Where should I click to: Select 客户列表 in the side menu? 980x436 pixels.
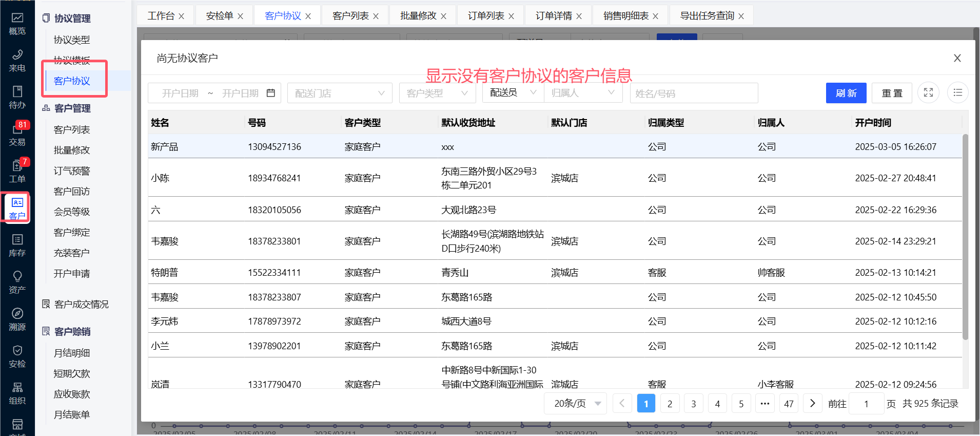tap(72, 130)
